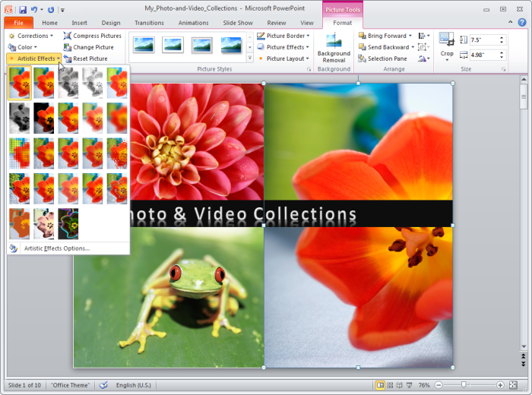532x395 pixels.
Task: Open the Transitions ribbon tab
Action: [x=149, y=23]
